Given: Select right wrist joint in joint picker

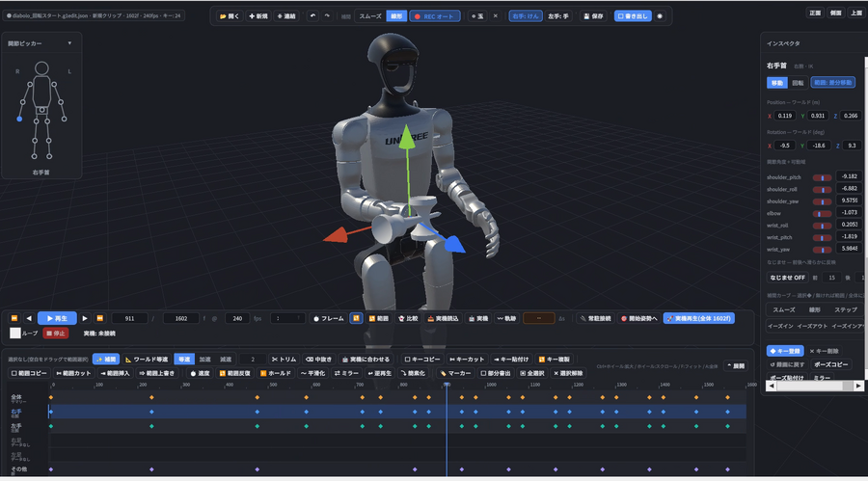Looking at the screenshot, I should point(19,119).
